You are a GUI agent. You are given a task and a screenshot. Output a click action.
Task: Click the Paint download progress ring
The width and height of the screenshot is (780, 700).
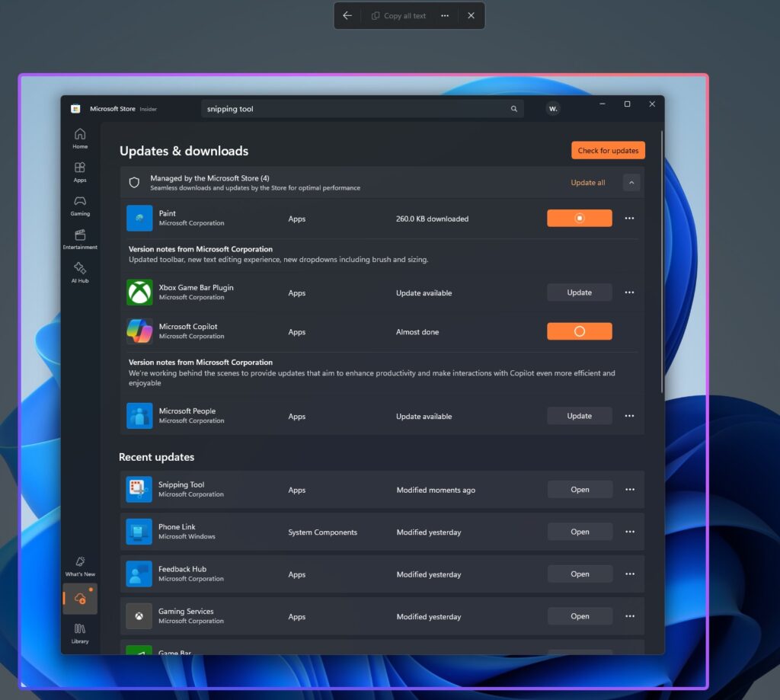pos(580,218)
